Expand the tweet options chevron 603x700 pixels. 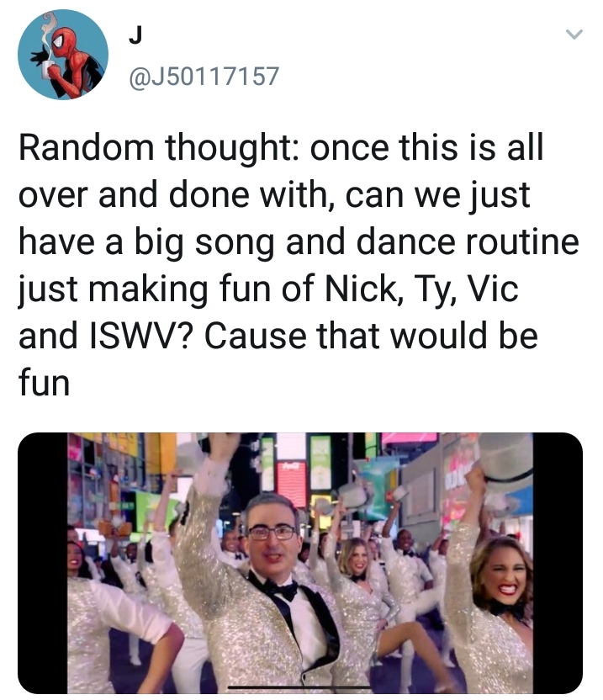[574, 34]
